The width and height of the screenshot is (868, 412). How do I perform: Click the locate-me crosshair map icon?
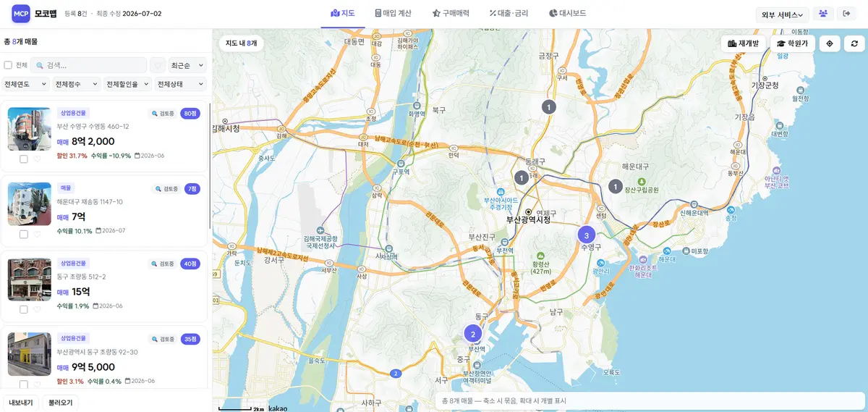click(830, 43)
